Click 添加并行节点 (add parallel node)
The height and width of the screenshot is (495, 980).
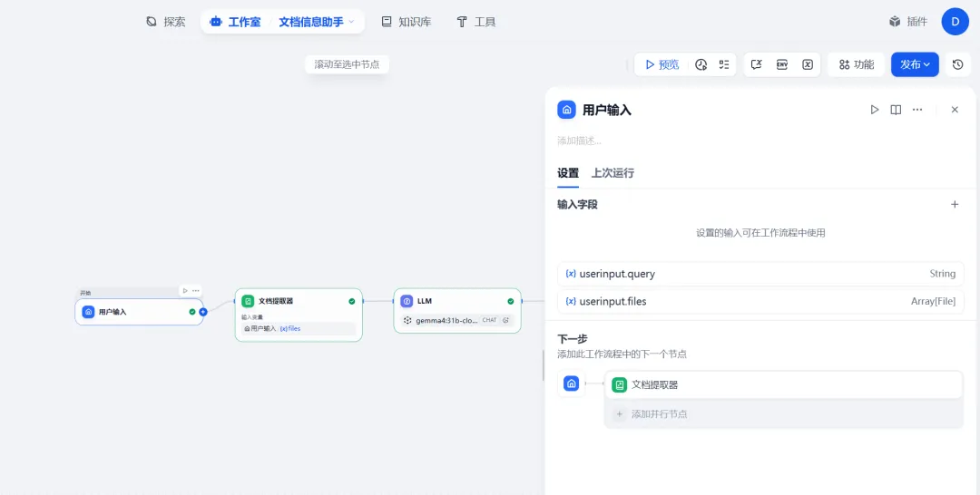[x=783, y=413]
